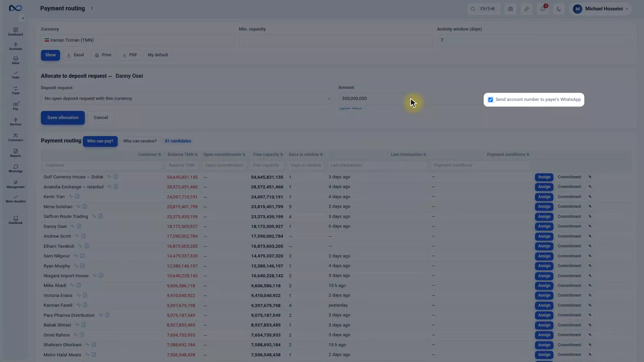Click Commitment for Kamran Fazeli
This screenshot has width=644, height=362.
(569, 305)
